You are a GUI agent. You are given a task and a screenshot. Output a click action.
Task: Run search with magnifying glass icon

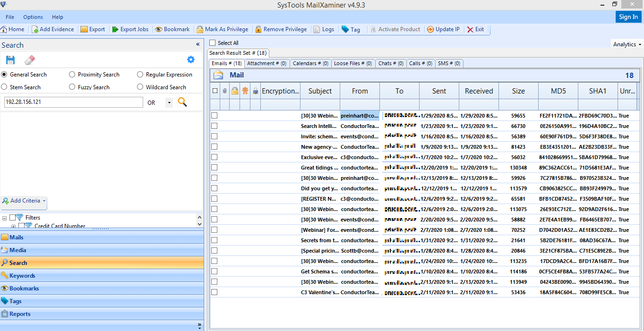[182, 102]
